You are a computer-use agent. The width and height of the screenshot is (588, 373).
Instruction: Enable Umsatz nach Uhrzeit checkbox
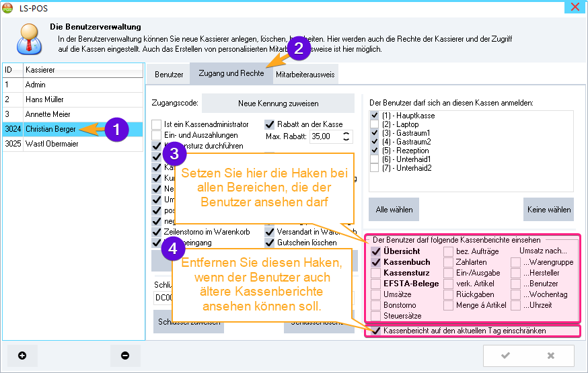(x=516, y=305)
